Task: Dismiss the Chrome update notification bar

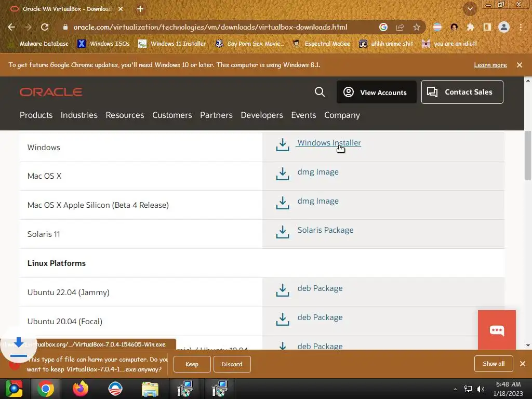Action: click(520, 65)
